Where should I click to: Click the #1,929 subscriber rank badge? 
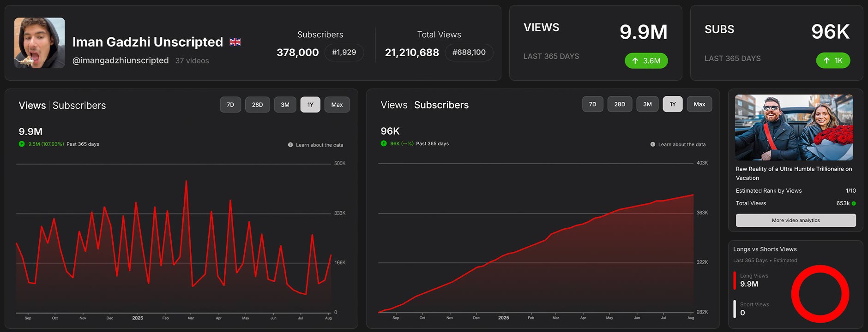pos(344,52)
